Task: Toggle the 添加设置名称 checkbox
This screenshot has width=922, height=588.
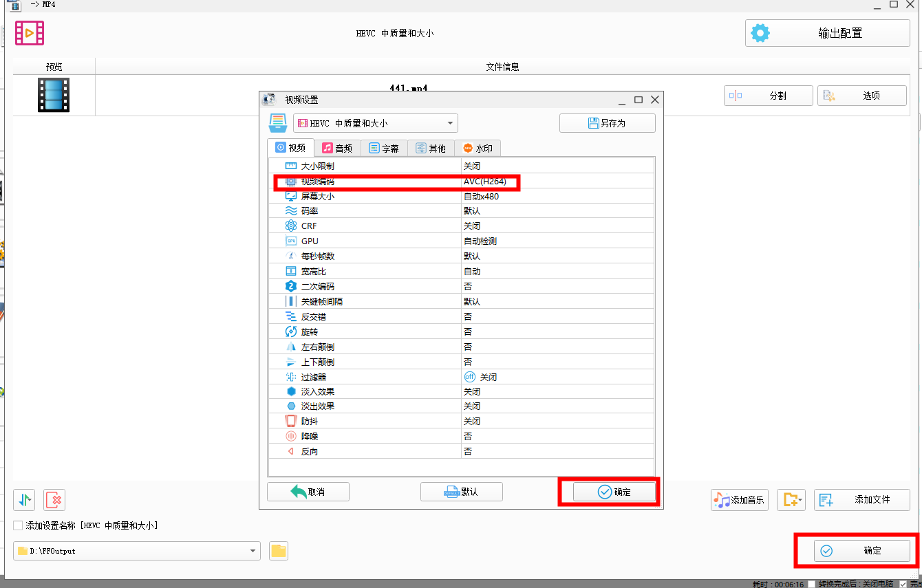Action: tap(19, 525)
